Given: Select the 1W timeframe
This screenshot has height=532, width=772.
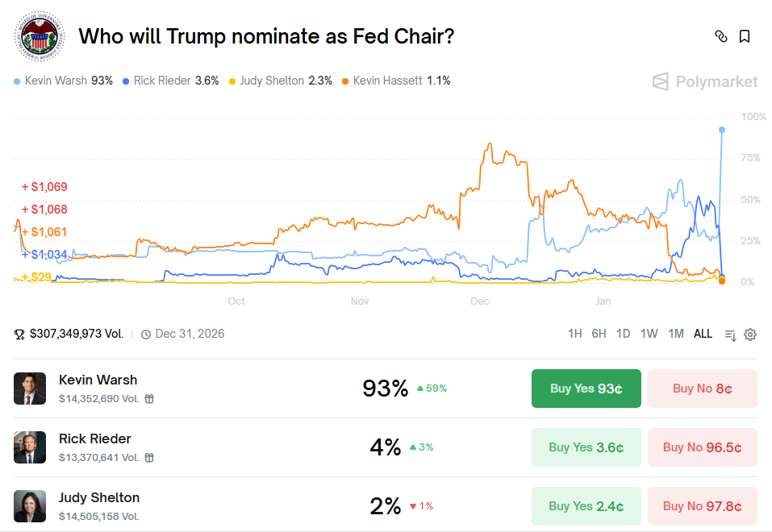Looking at the screenshot, I should click(649, 333).
